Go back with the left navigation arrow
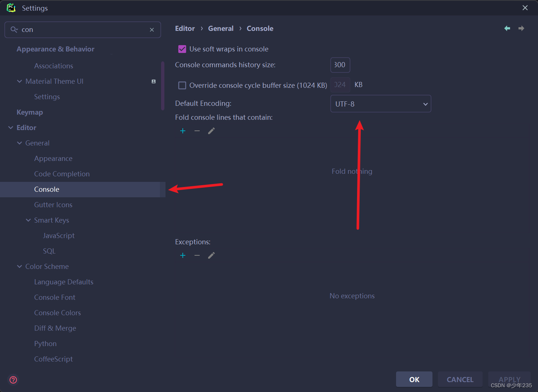The width and height of the screenshot is (538, 392). [x=507, y=28]
